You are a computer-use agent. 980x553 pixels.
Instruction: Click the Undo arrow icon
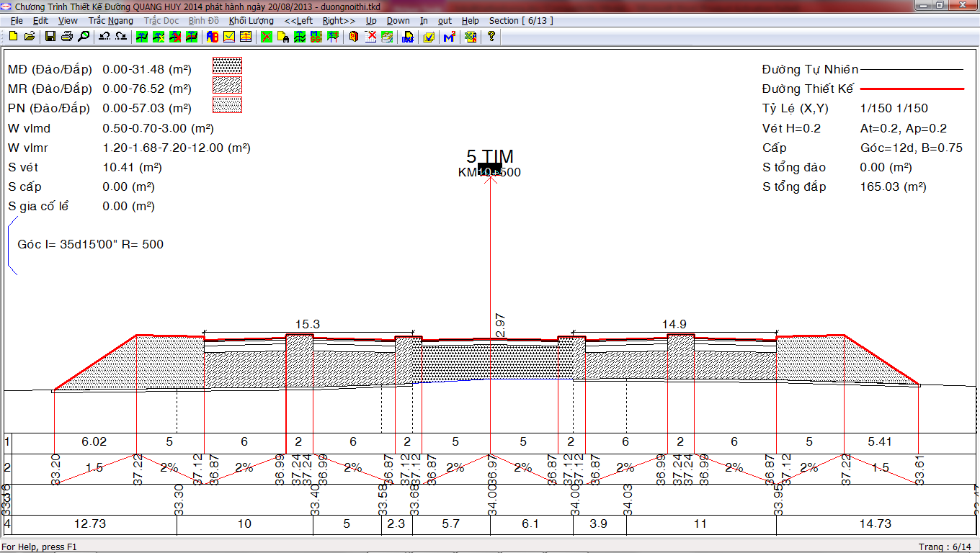pyautogui.click(x=104, y=36)
